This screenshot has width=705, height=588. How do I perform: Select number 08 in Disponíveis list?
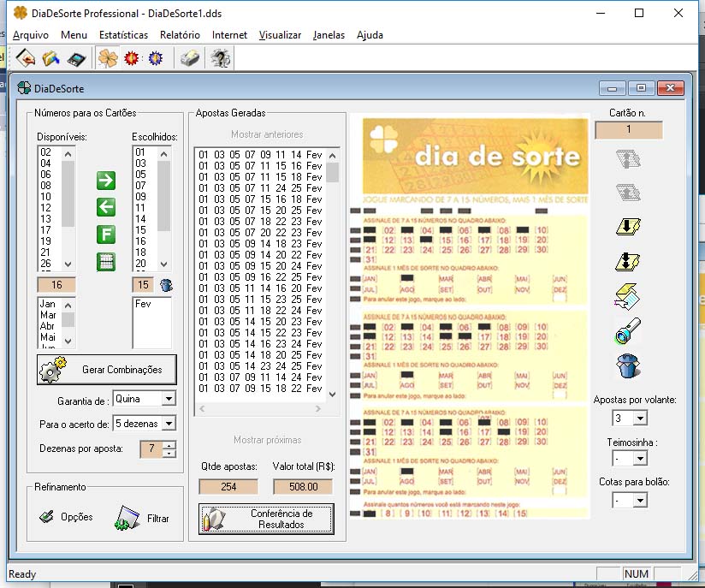(x=45, y=185)
